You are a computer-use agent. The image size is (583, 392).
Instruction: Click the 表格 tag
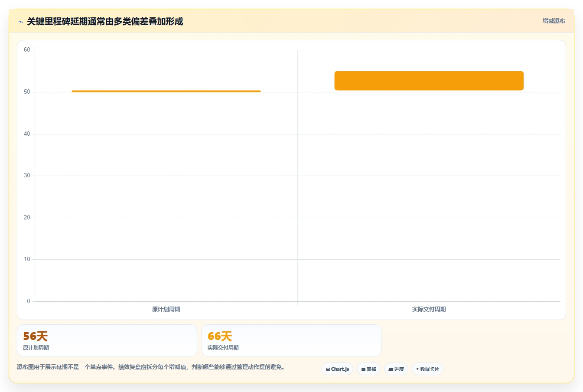coord(368,369)
